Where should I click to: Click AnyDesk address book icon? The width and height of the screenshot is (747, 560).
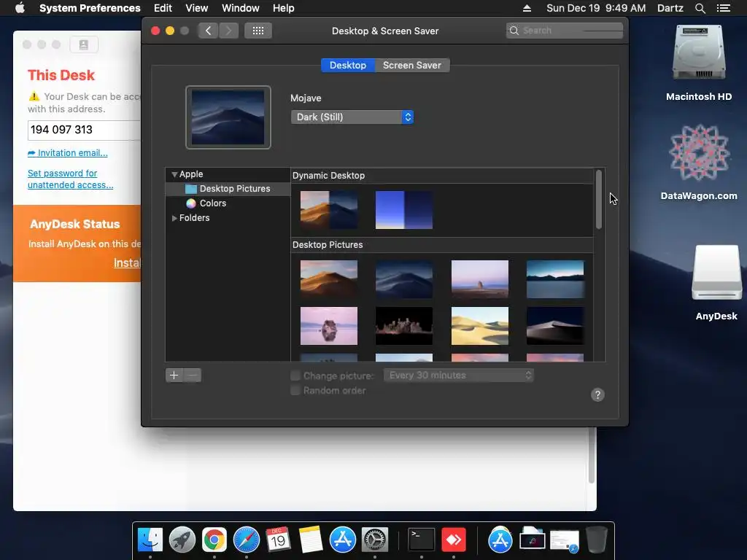click(x=84, y=44)
